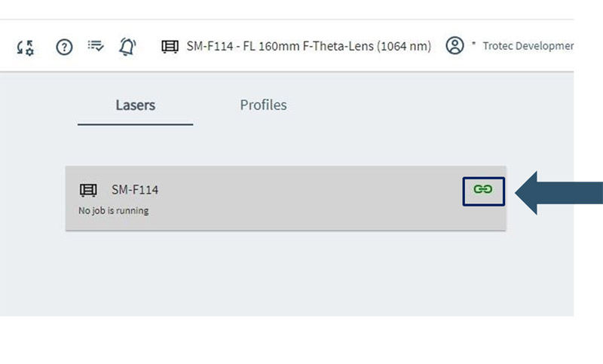Switch to the Lasers tab
This screenshot has height=364, width=603.
[135, 105]
